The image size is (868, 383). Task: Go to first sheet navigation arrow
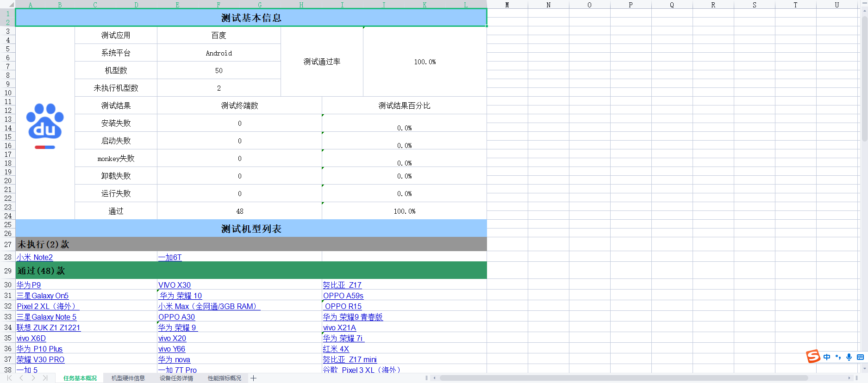[9, 378]
